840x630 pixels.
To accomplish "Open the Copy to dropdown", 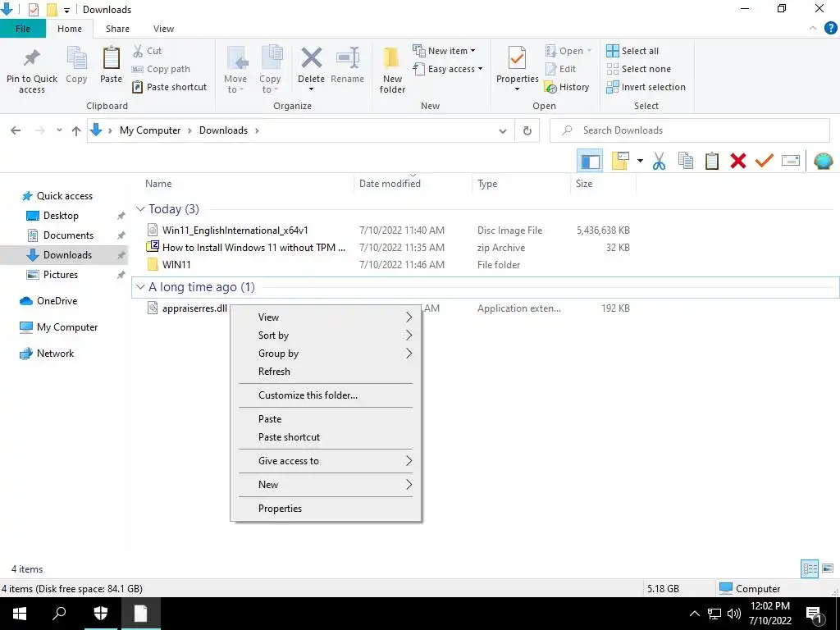I will pos(270,70).
